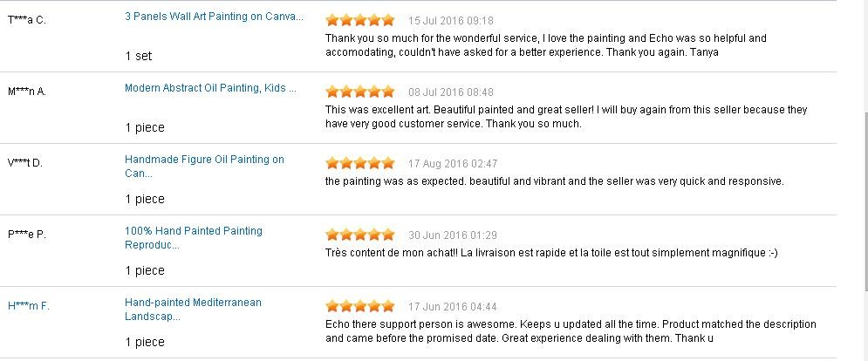The width and height of the screenshot is (868, 361).
Task: Click reviewer name P***e P.
Action: pos(26,234)
